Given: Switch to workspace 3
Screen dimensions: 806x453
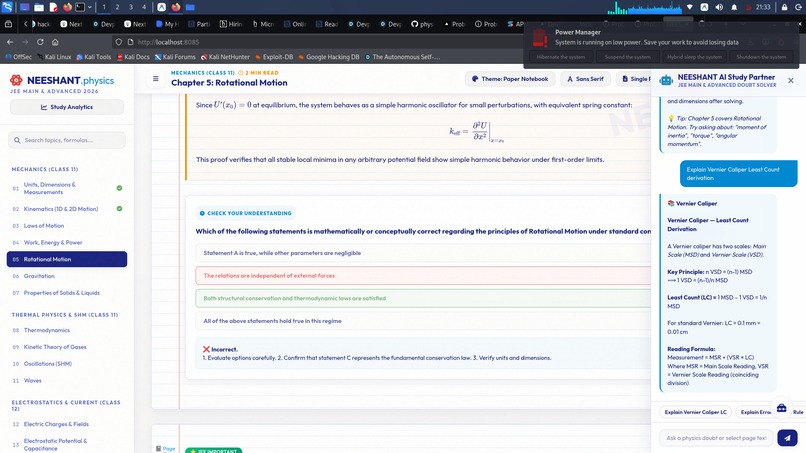Looking at the screenshot, I should pyautogui.click(x=131, y=7).
